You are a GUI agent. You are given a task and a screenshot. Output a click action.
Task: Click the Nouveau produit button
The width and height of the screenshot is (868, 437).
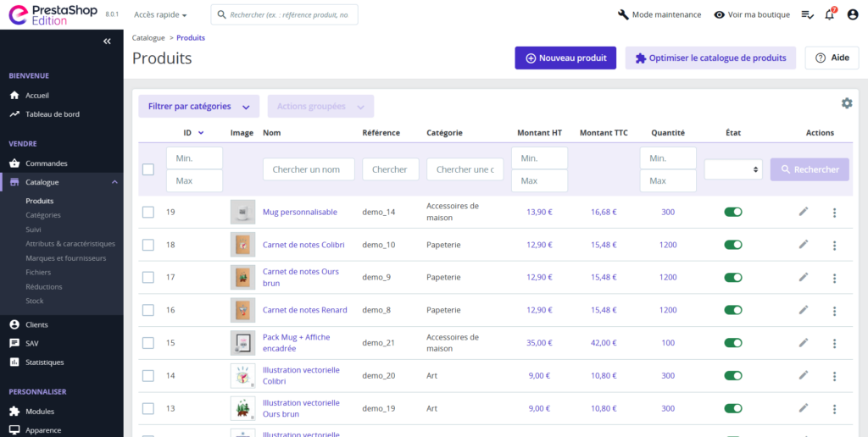click(x=565, y=58)
